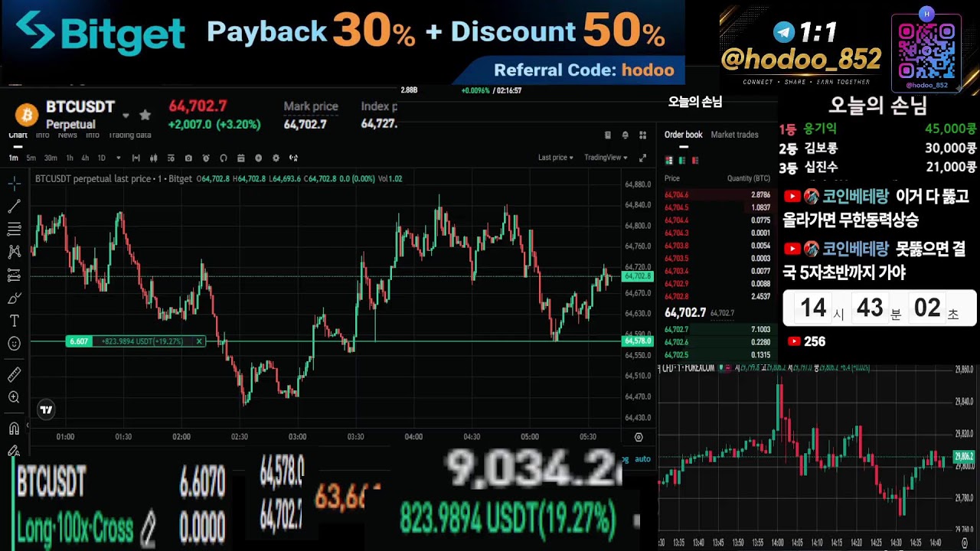Screen dimensions: 980x551
Task: Select the 30m timeframe
Action: (x=51, y=158)
